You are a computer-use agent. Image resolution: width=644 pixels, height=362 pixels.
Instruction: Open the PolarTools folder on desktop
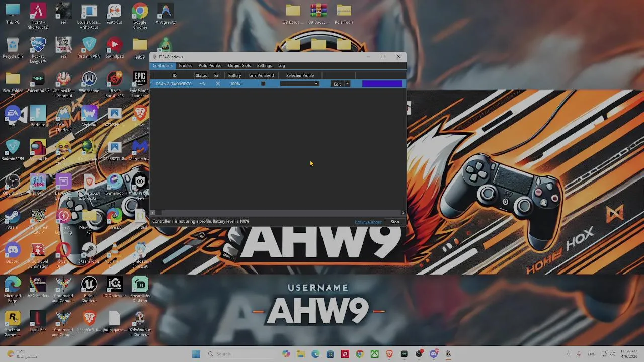pyautogui.click(x=344, y=14)
